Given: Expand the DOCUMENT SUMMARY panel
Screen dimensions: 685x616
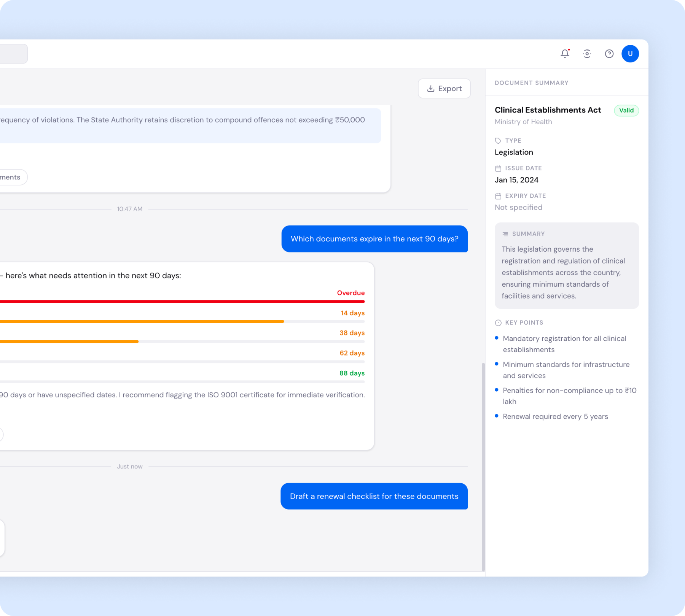Looking at the screenshot, I should tap(531, 83).
